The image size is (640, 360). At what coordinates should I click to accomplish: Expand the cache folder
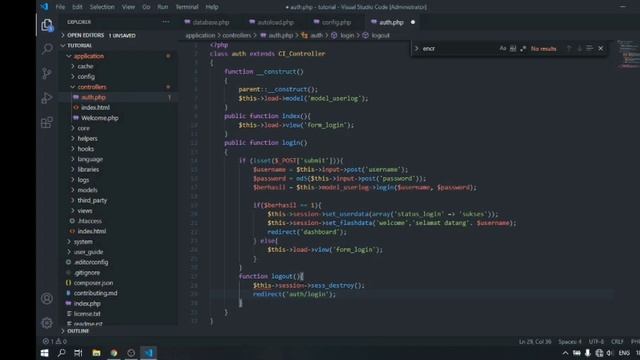click(x=85, y=66)
